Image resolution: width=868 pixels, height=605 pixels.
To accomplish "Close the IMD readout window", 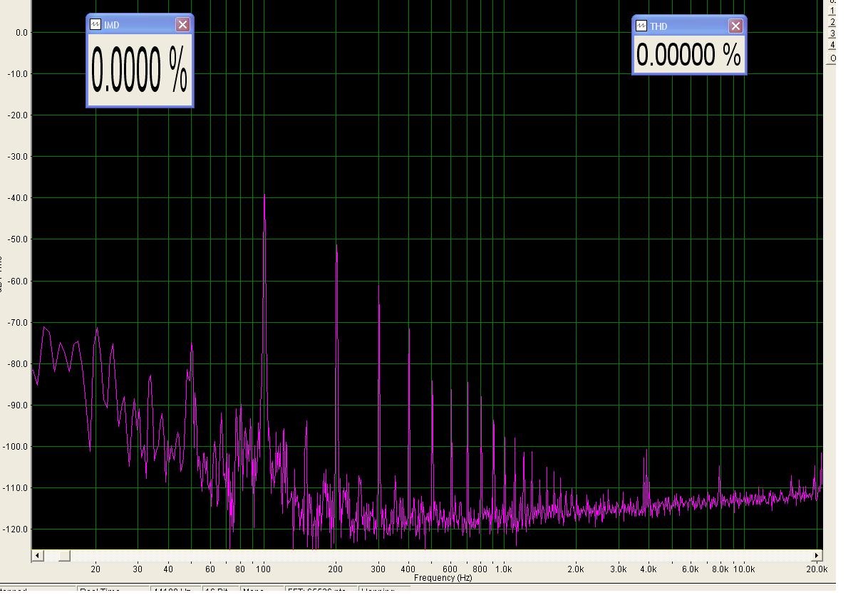I will pos(183,25).
